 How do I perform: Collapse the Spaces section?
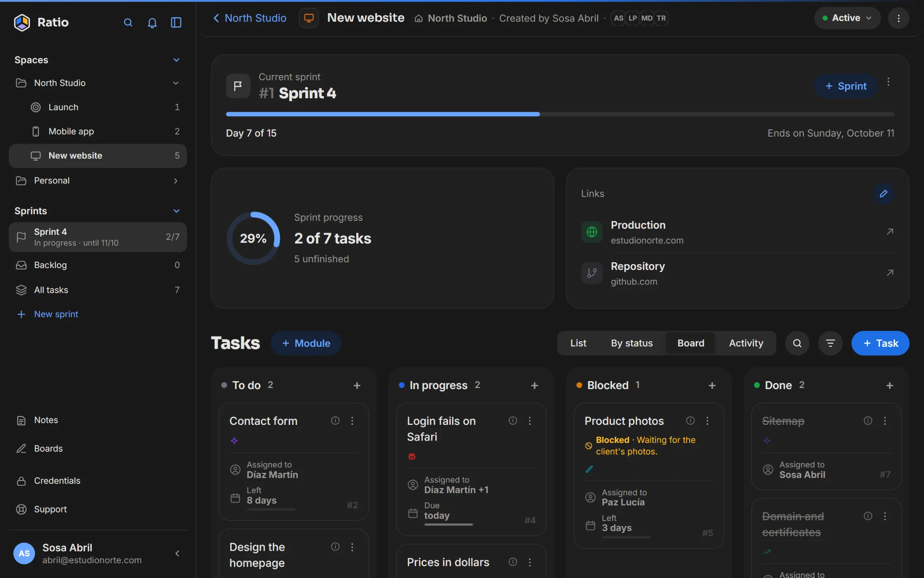pyautogui.click(x=176, y=60)
